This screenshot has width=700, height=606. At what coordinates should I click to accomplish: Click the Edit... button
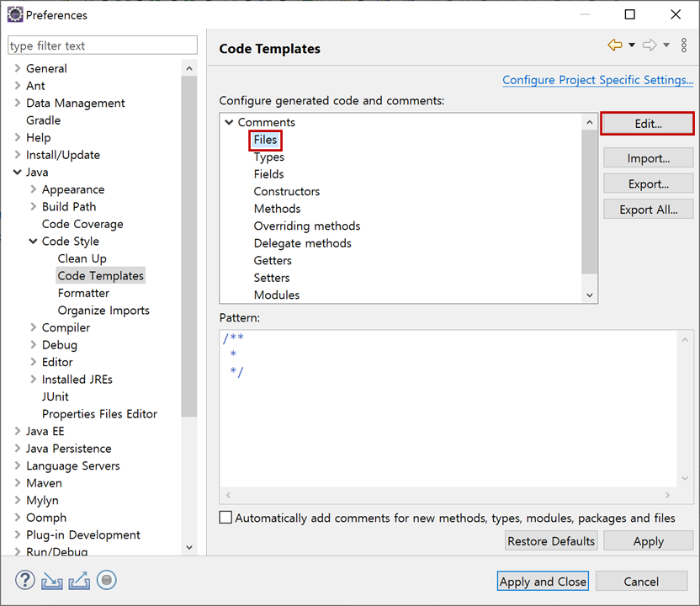pyautogui.click(x=648, y=124)
